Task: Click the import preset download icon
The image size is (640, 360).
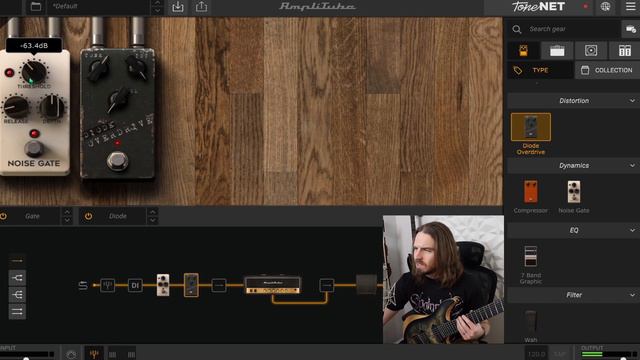Action: pos(178,7)
